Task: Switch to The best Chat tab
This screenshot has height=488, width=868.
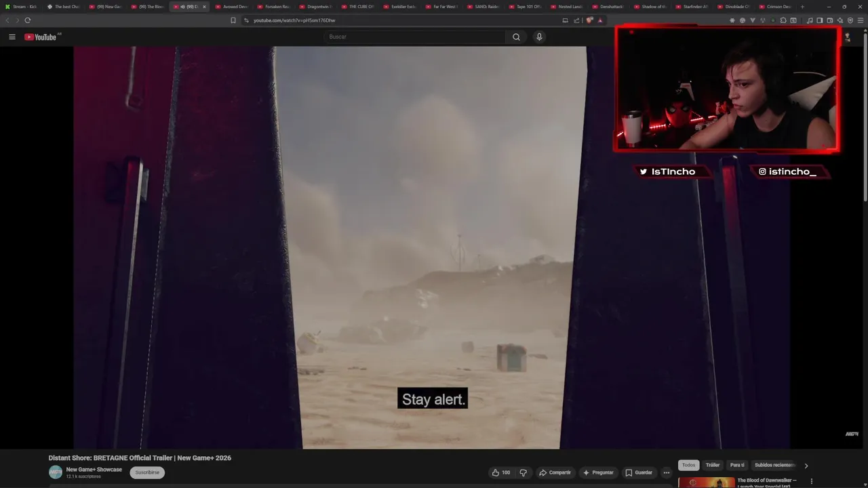Action: pyautogui.click(x=64, y=7)
